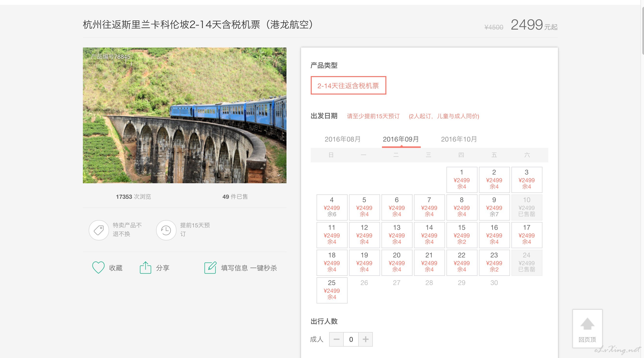Screen dimensions: 644x358
Task: Switch to 2016年09月 tab
Action: (x=401, y=139)
